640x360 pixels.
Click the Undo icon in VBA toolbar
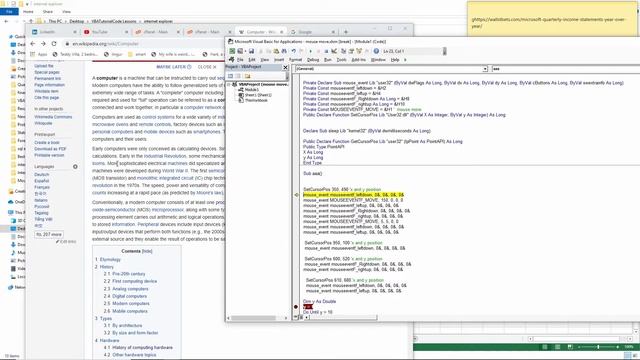(x=293, y=51)
